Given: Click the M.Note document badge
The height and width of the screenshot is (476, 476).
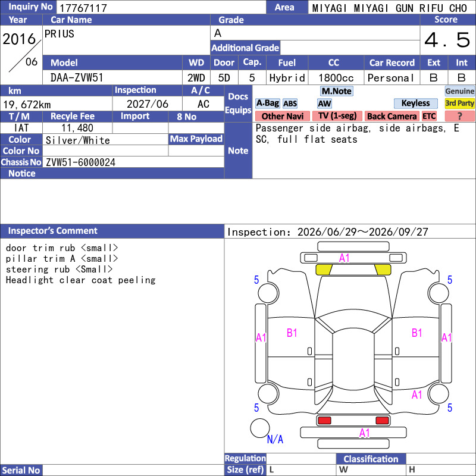Looking at the screenshot, I should 337,91.
